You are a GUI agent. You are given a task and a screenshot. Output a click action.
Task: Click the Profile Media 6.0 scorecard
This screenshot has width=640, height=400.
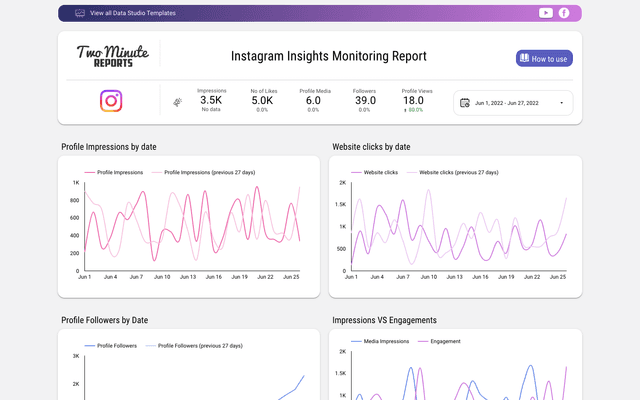pyautogui.click(x=315, y=100)
